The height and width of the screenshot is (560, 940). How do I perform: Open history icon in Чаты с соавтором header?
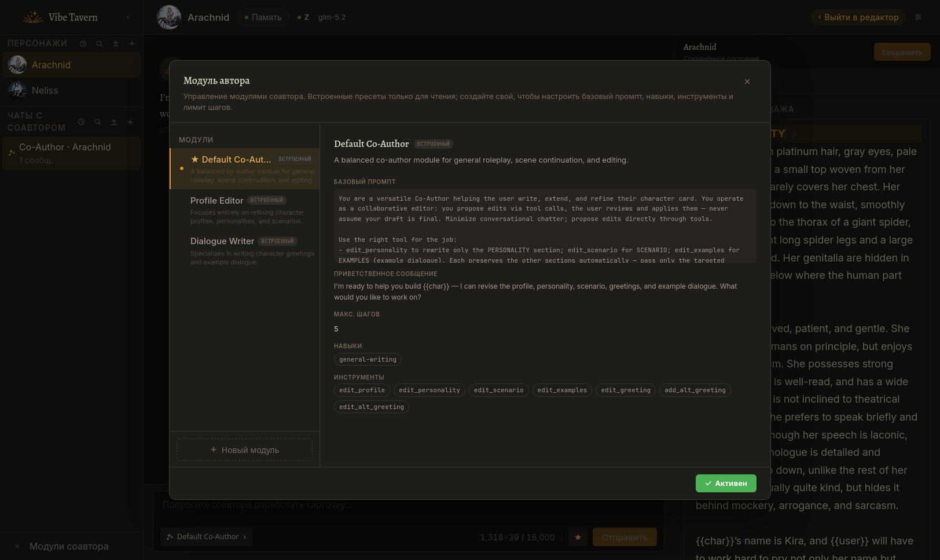tap(82, 122)
